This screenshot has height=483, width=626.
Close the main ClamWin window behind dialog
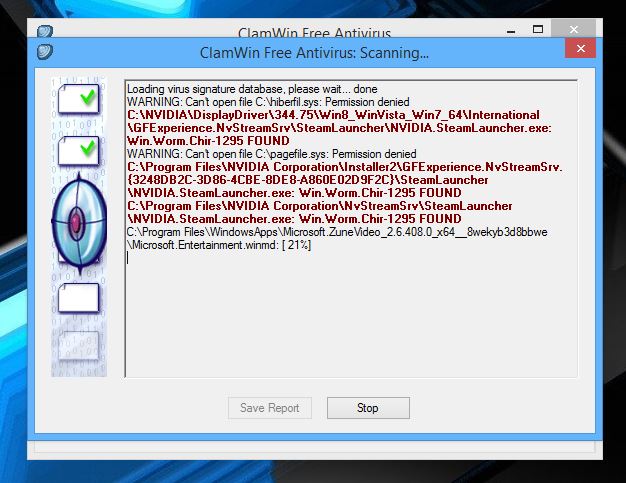point(573,29)
